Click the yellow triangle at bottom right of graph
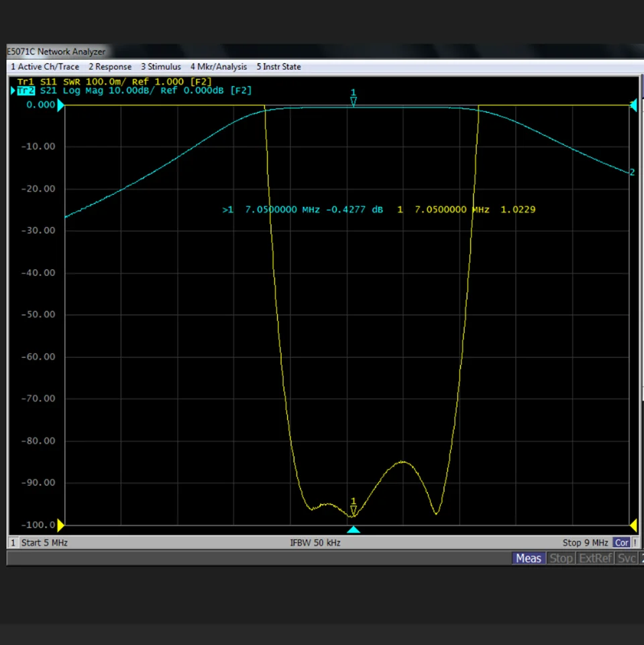Image resolution: width=644 pixels, height=645 pixels. pyautogui.click(x=633, y=526)
